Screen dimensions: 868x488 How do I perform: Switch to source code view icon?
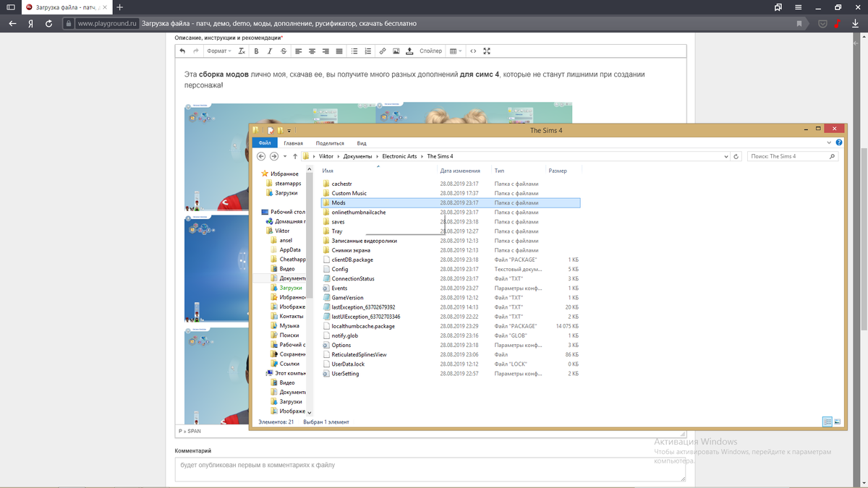tap(473, 51)
